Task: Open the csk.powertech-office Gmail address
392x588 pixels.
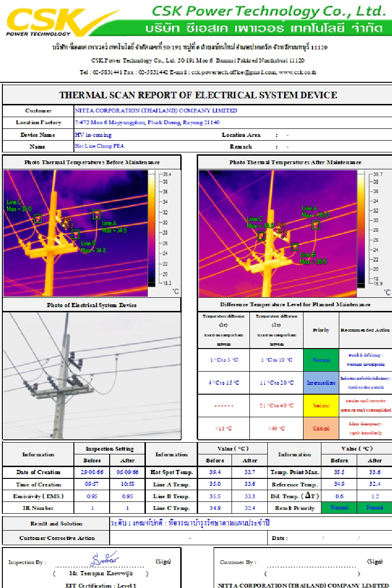Action: [233, 72]
